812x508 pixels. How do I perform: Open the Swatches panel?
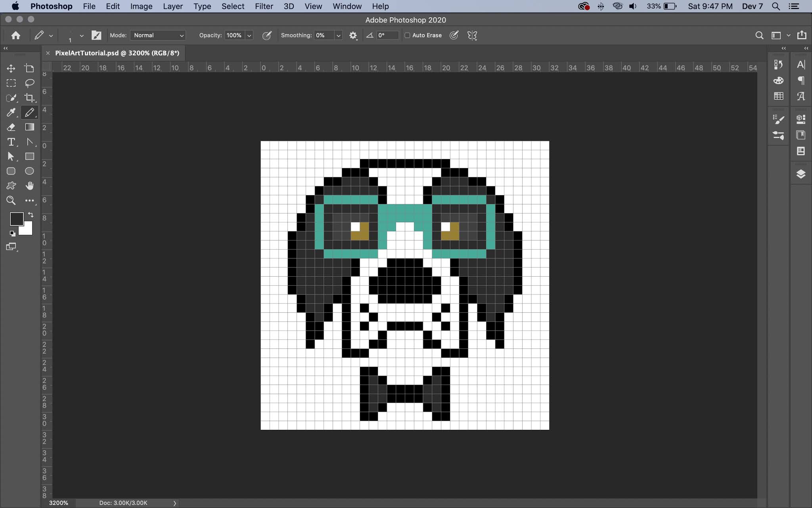point(778,96)
